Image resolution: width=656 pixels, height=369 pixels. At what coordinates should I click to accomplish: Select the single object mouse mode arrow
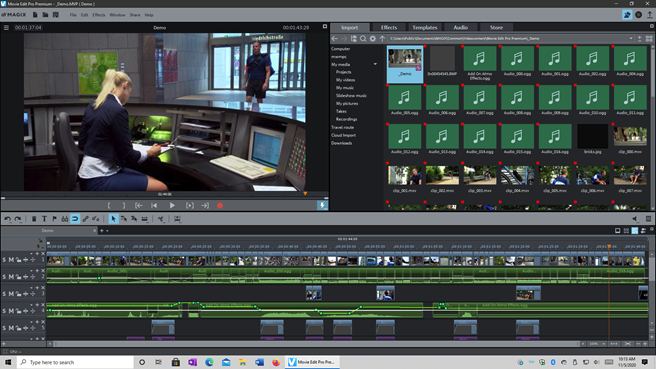point(113,219)
